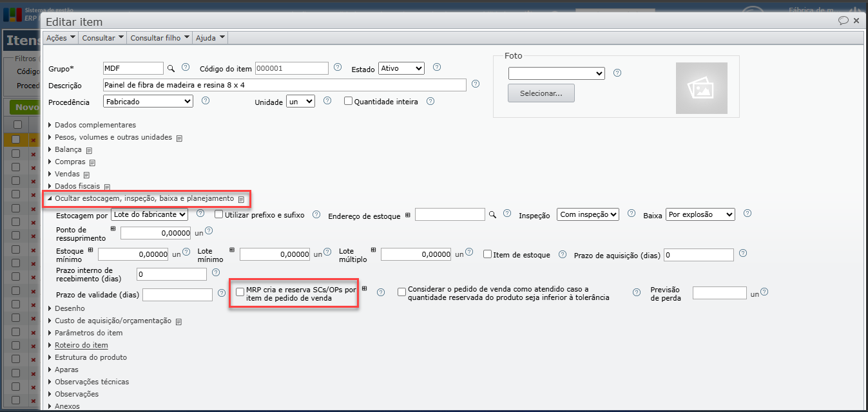This screenshot has width=868, height=412.
Task: Open the Foto selection dropdown
Action: 557,73
